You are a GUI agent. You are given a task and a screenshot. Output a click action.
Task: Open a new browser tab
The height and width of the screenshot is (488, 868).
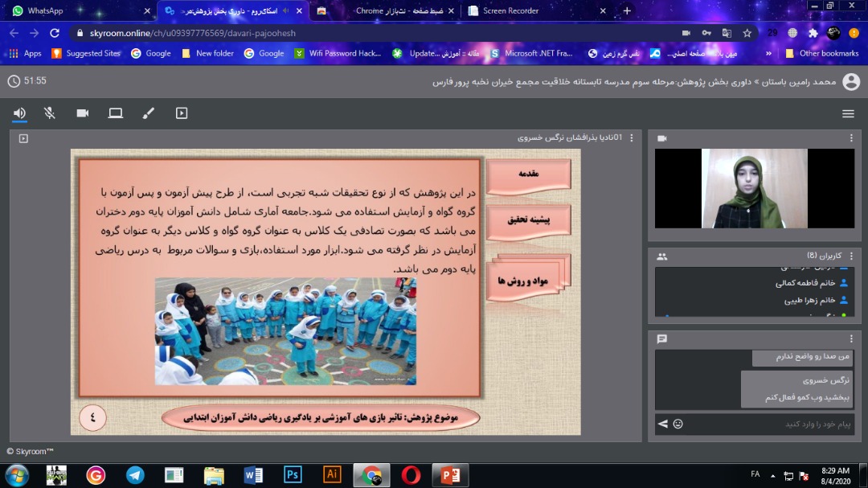tap(627, 10)
